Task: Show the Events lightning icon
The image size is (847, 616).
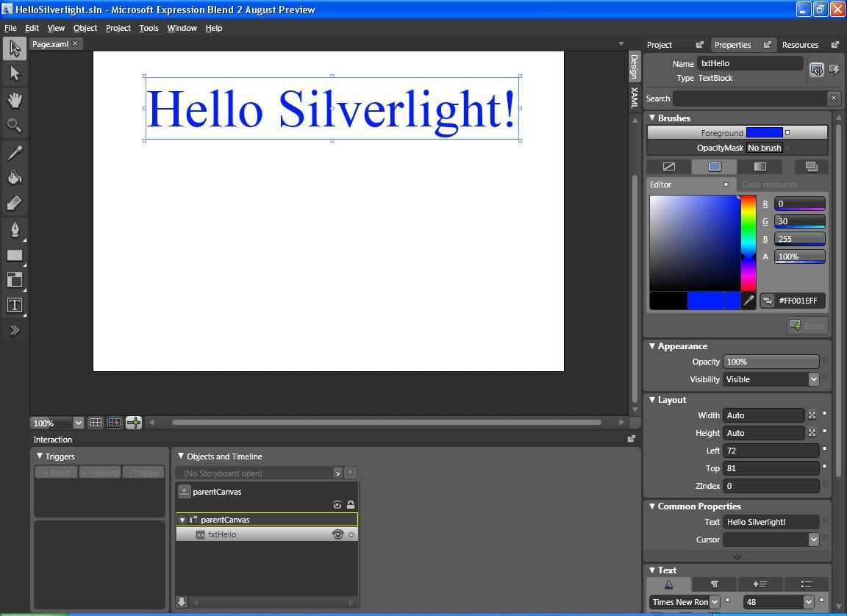Action: (835, 70)
